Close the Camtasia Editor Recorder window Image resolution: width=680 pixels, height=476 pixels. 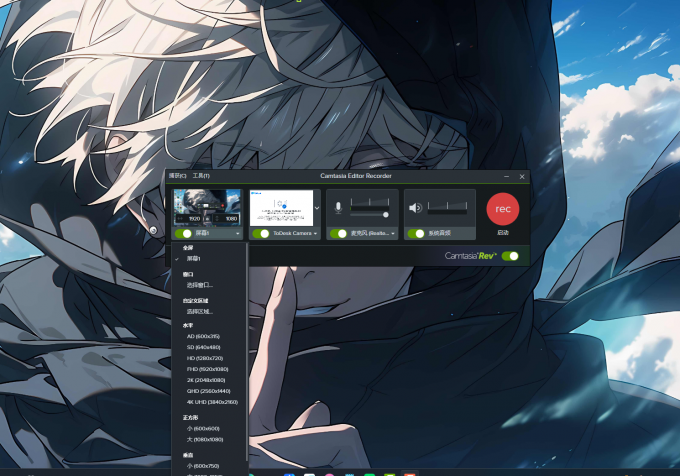tap(522, 176)
